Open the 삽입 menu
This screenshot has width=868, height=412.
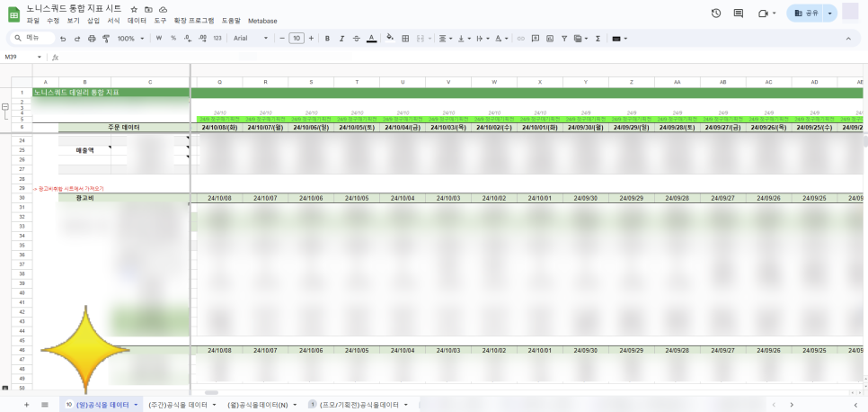point(93,21)
